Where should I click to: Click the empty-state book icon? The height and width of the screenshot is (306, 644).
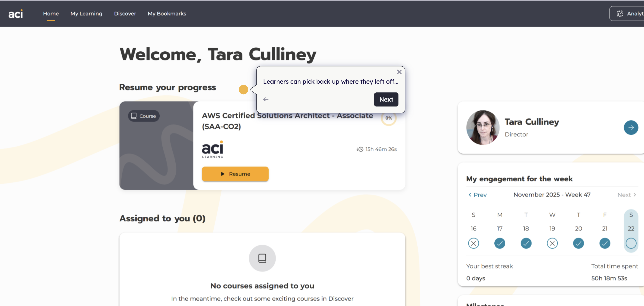coord(262,258)
